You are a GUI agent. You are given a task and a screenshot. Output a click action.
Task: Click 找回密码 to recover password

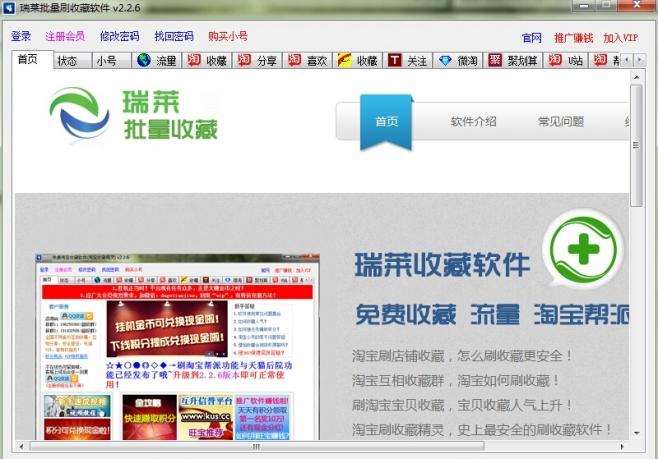[x=174, y=37]
